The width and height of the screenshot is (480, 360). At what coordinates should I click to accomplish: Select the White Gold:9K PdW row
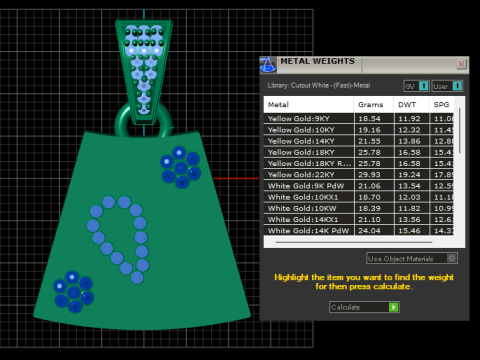359,186
